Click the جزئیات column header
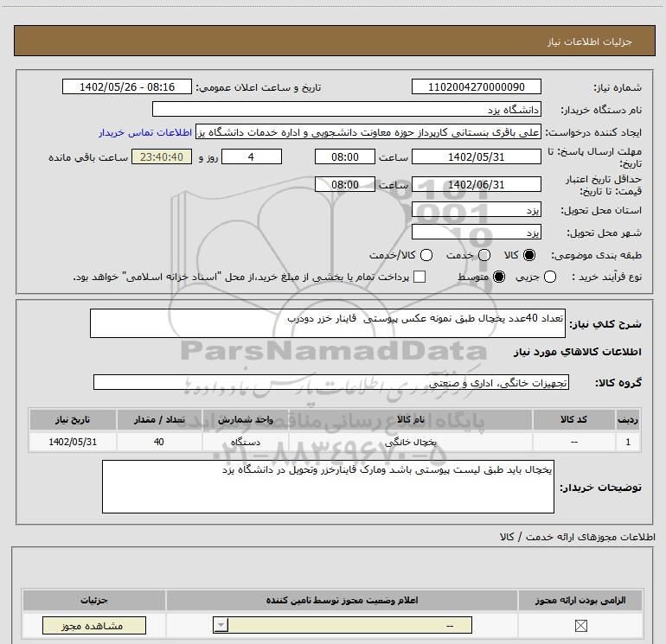 point(94,600)
